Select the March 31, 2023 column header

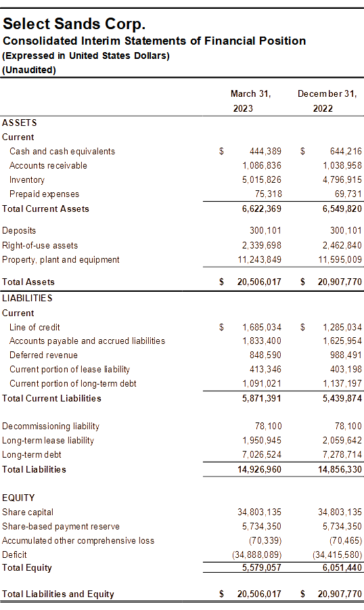(x=250, y=101)
